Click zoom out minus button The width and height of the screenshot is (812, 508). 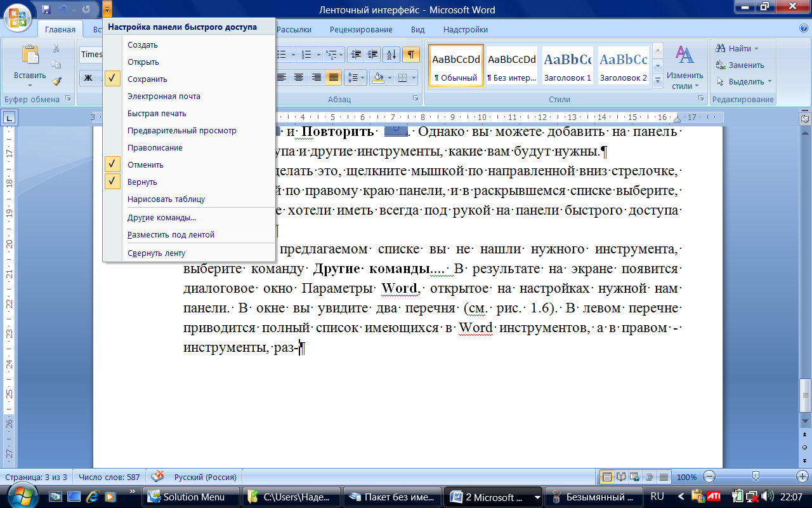(709, 476)
